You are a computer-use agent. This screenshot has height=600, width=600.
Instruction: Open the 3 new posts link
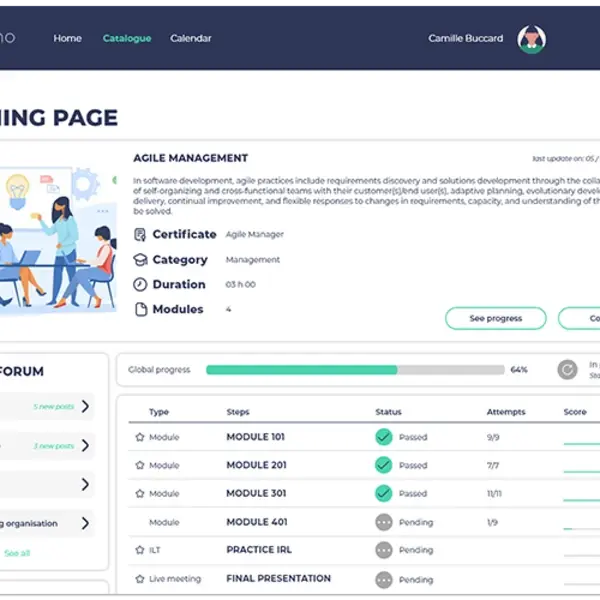coord(54,446)
